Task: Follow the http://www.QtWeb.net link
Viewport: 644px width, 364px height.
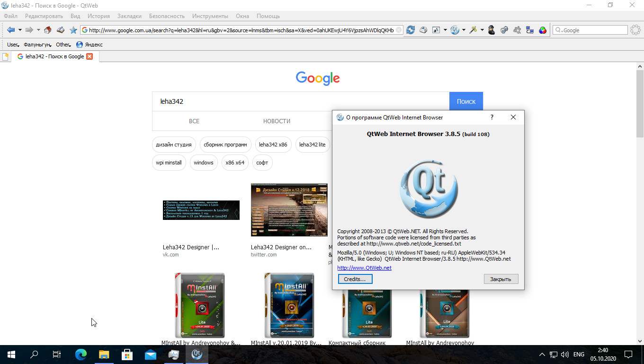Action: click(364, 268)
